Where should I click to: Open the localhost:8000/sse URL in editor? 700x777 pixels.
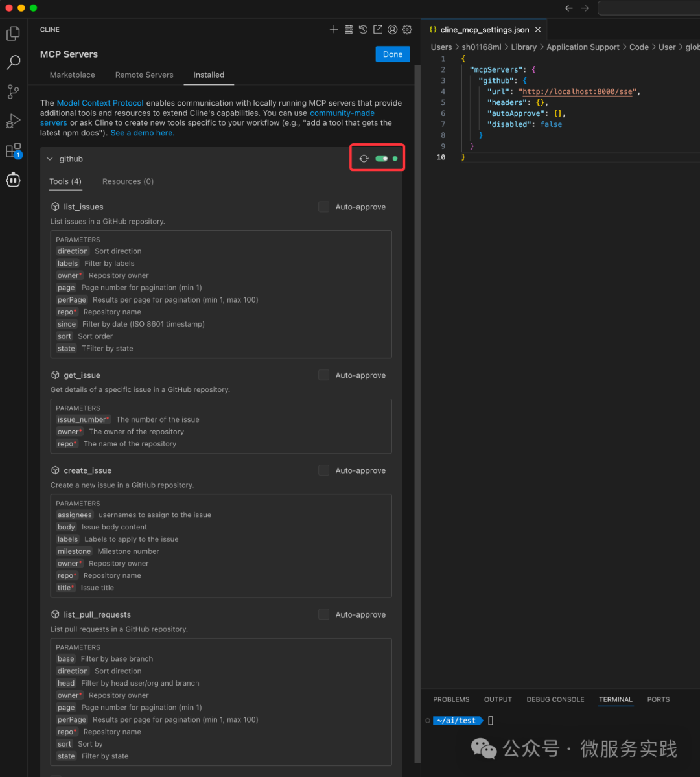pyautogui.click(x=577, y=91)
